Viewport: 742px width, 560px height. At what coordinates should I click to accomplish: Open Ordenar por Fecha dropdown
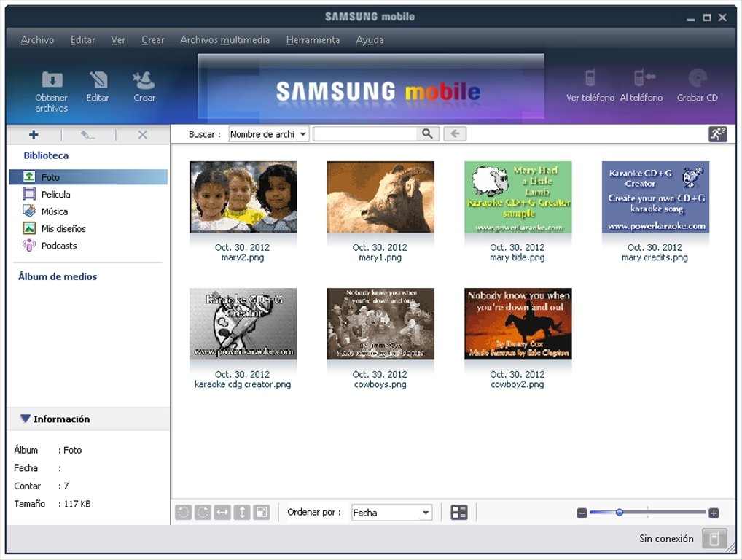point(391,512)
